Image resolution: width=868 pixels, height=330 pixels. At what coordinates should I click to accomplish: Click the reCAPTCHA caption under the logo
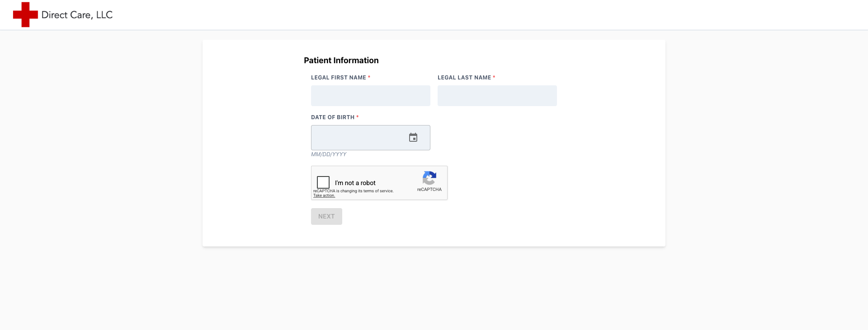pyautogui.click(x=429, y=190)
